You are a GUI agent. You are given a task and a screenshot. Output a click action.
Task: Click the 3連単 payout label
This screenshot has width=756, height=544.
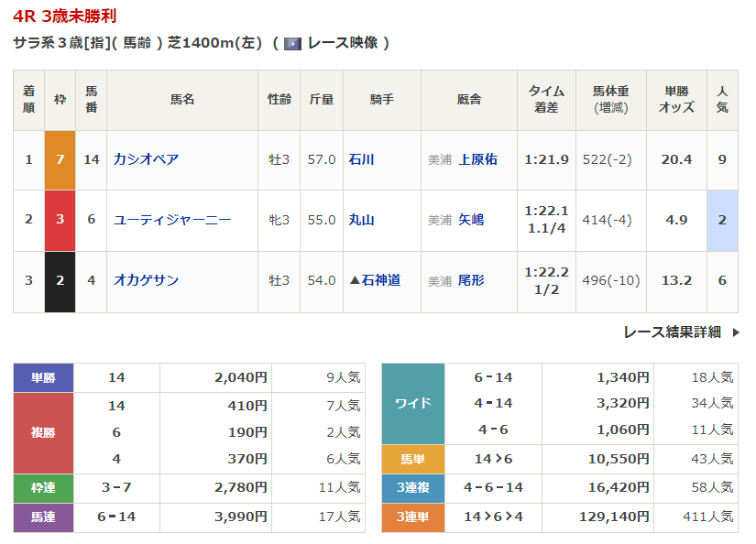[412, 517]
